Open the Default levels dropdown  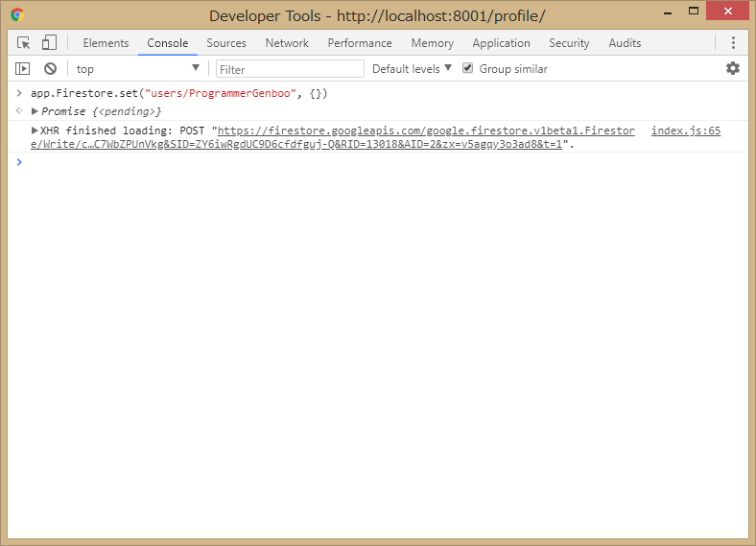(x=412, y=69)
